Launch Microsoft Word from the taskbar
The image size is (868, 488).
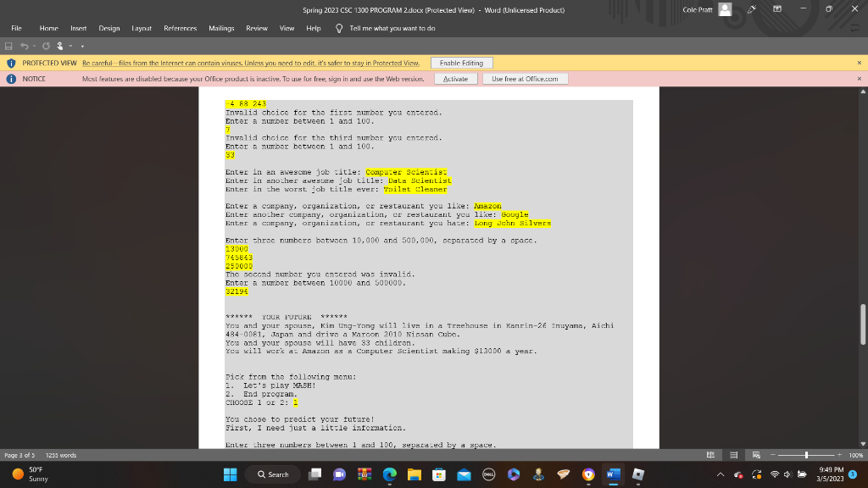click(612, 474)
